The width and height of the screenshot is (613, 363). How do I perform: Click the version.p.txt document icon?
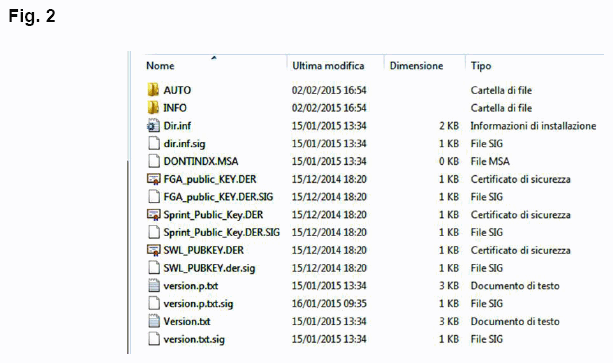(154, 285)
